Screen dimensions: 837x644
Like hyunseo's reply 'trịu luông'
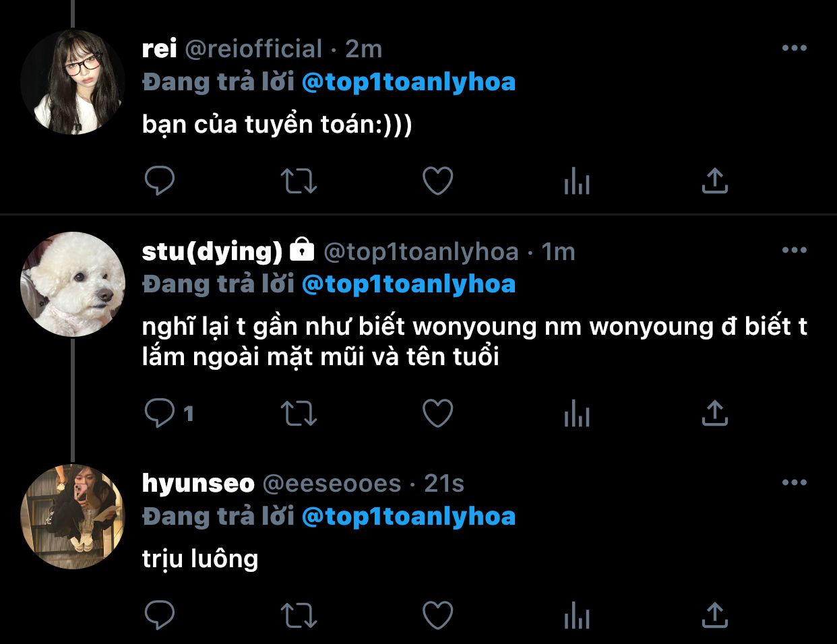pos(437,615)
